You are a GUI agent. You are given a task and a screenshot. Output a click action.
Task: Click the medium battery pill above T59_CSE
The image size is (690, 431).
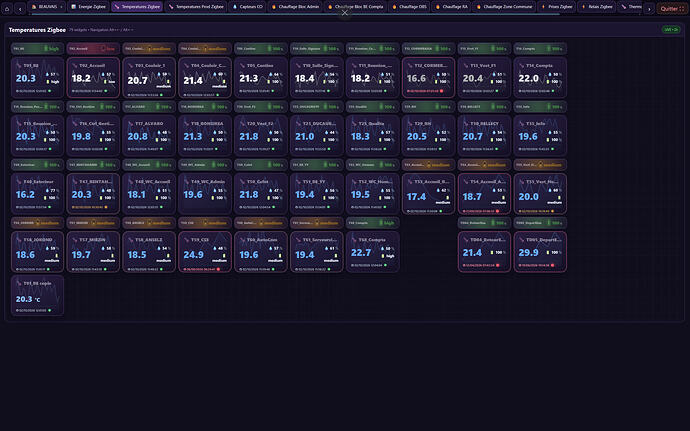pyautogui.click(x=205, y=223)
